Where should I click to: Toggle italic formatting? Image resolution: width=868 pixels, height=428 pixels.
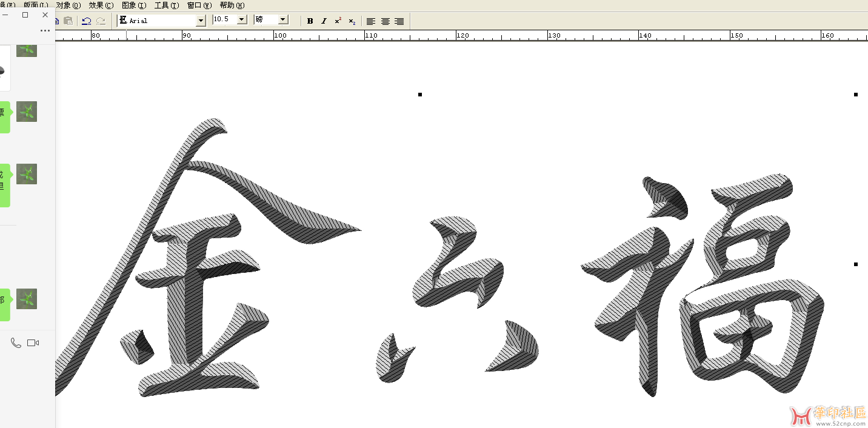click(324, 21)
